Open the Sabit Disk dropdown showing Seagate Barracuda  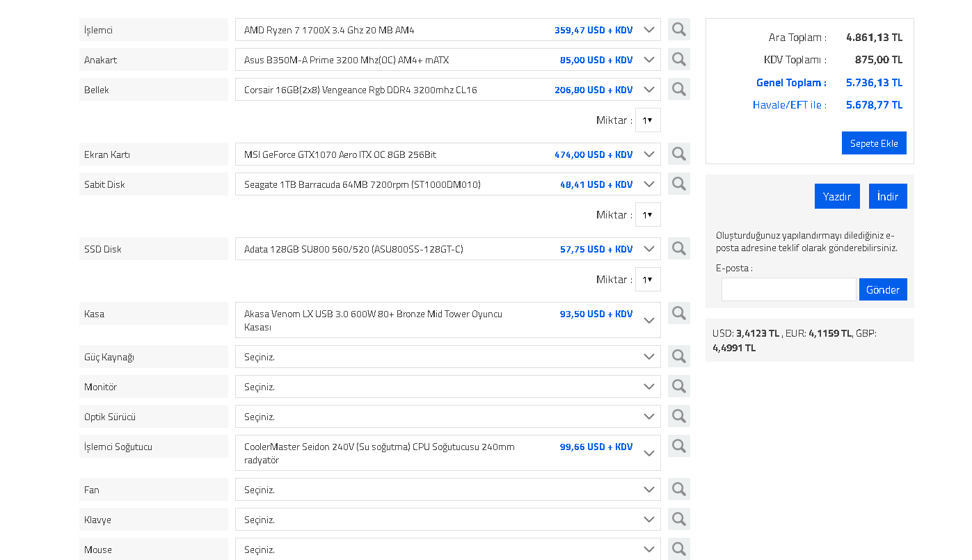point(448,184)
